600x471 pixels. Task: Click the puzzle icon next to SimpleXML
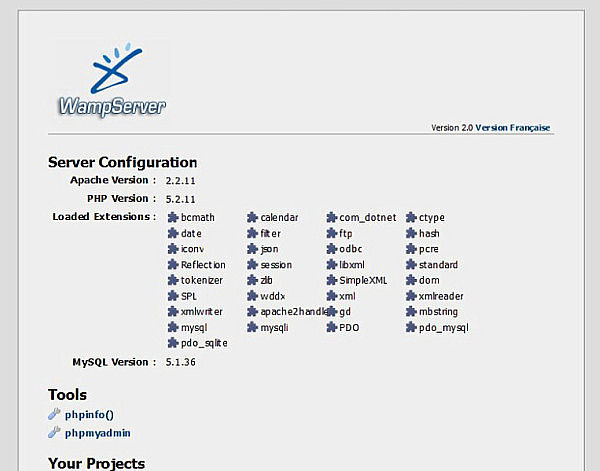point(331,280)
